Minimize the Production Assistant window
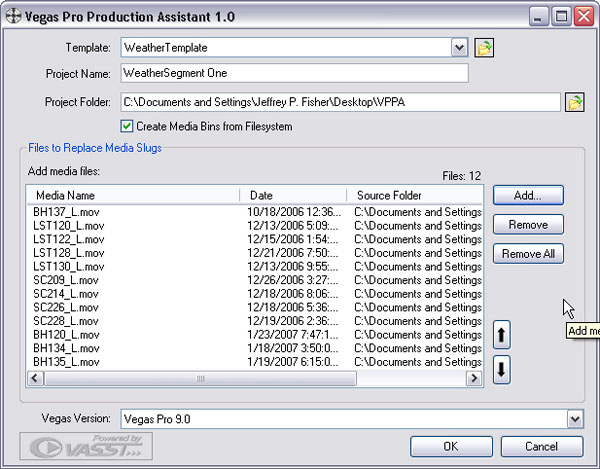The width and height of the screenshot is (600, 469). pyautogui.click(x=538, y=16)
